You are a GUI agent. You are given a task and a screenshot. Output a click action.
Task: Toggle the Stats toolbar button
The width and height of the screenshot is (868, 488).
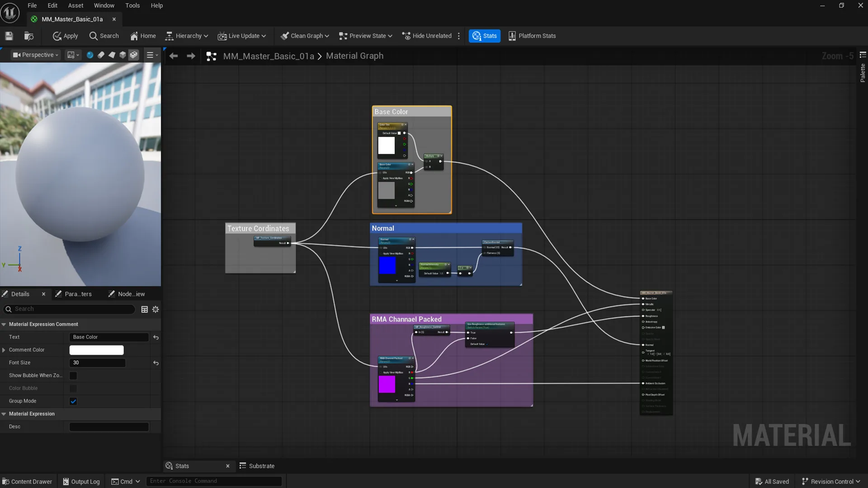tap(484, 36)
